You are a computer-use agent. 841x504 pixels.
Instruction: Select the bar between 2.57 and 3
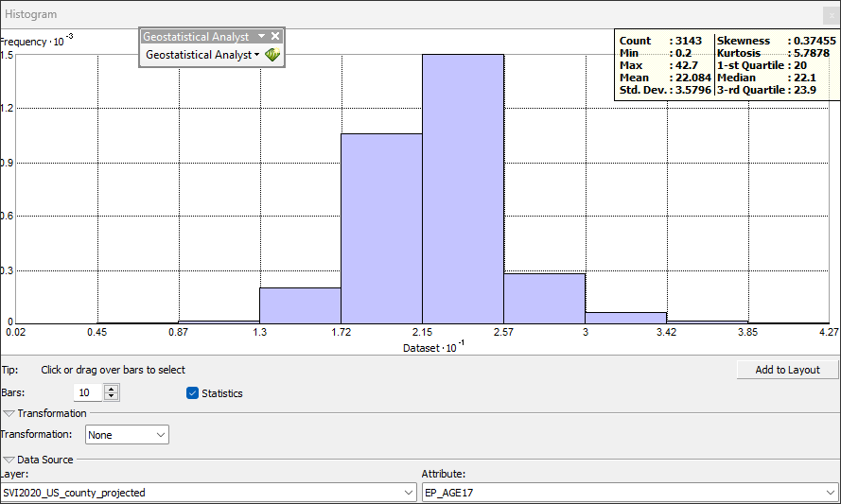click(x=544, y=299)
